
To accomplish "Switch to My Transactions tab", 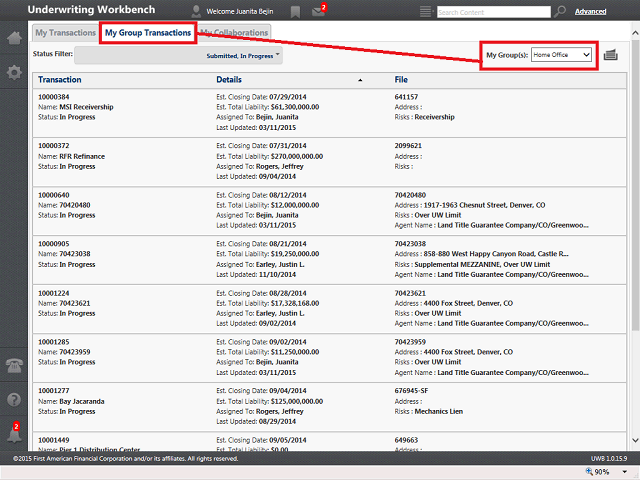I will click(x=65, y=33).
